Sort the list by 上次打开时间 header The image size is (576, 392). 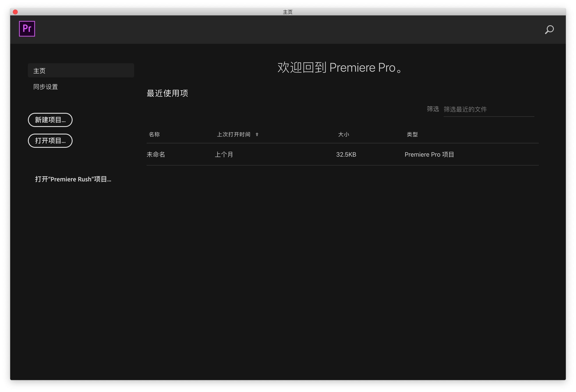tap(234, 135)
